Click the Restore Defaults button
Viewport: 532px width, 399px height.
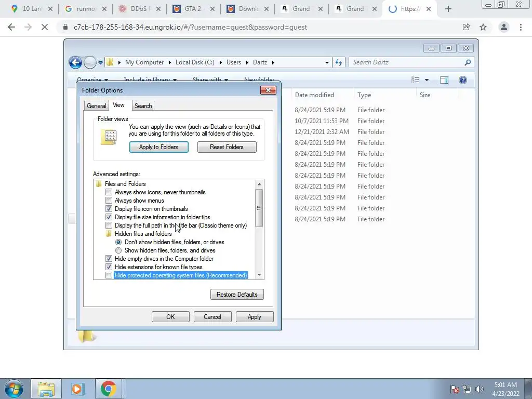237,295
